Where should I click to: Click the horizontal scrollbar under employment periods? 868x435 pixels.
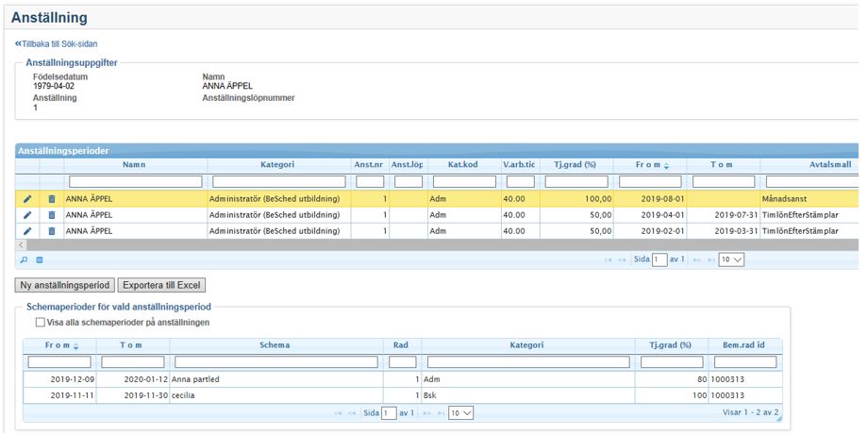coord(377,244)
